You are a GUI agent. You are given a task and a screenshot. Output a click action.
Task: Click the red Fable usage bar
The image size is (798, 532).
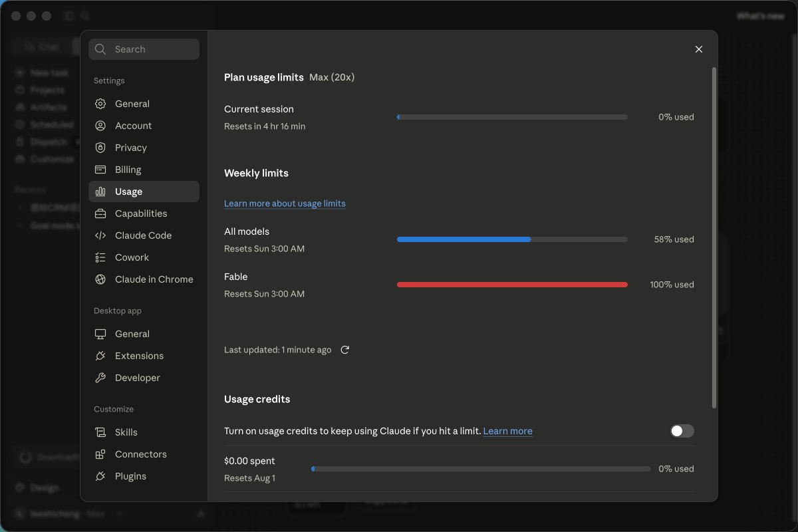pyautogui.click(x=512, y=285)
